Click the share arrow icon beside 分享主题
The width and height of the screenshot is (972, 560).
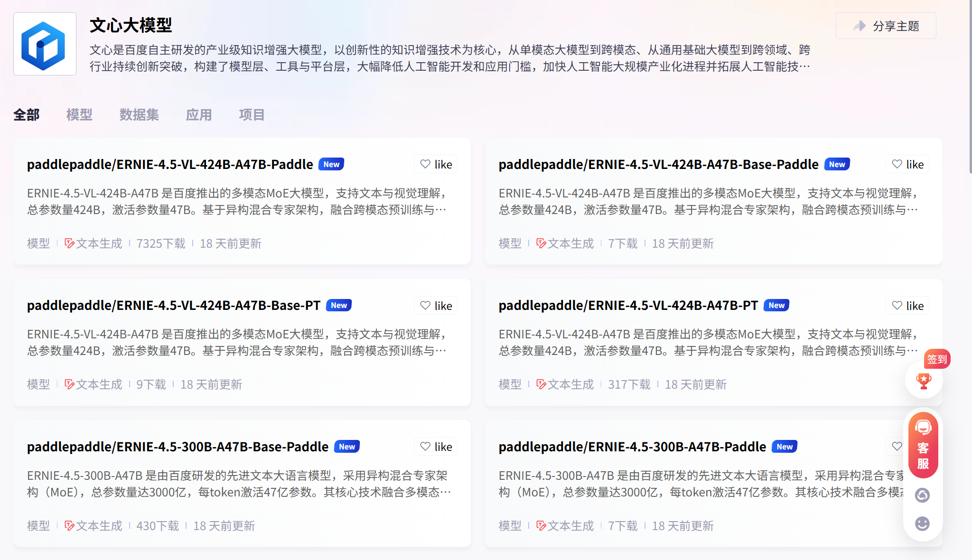point(859,26)
